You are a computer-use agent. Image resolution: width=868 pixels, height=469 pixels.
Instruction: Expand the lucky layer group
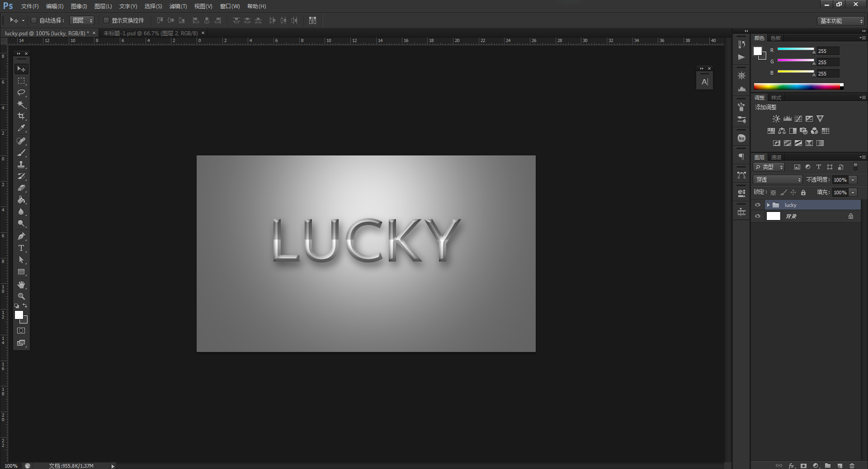pyautogui.click(x=768, y=205)
